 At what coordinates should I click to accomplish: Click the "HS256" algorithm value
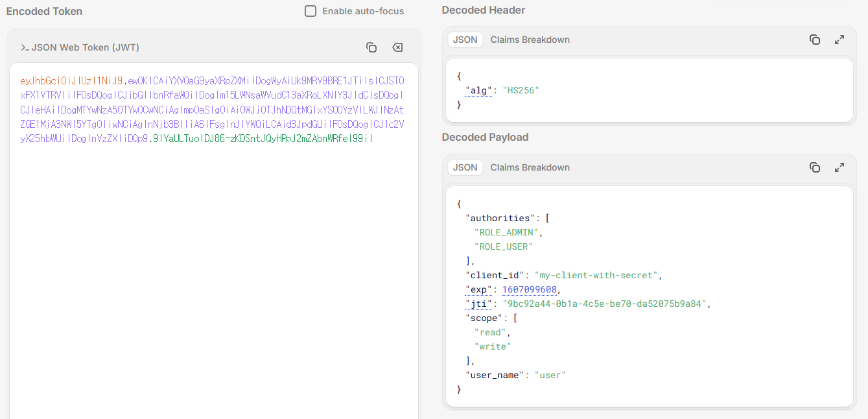(521, 91)
